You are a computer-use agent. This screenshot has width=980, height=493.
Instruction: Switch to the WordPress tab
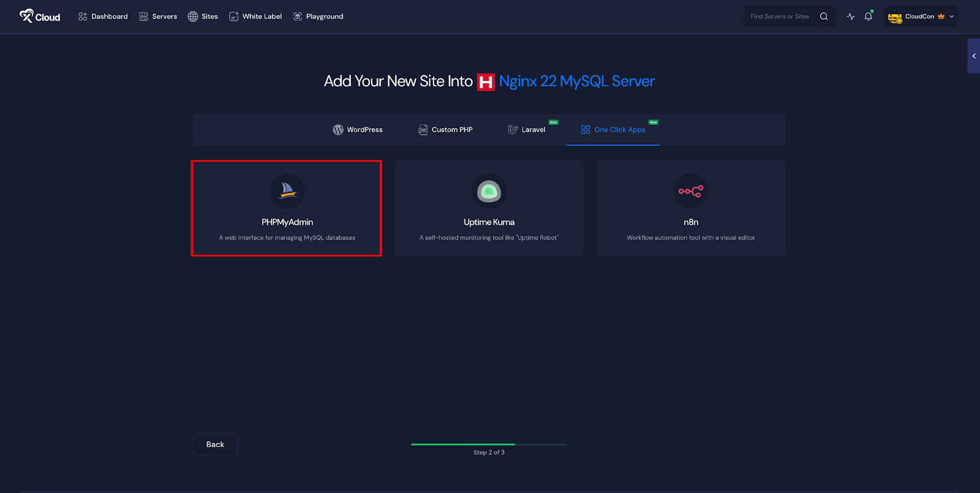click(358, 130)
